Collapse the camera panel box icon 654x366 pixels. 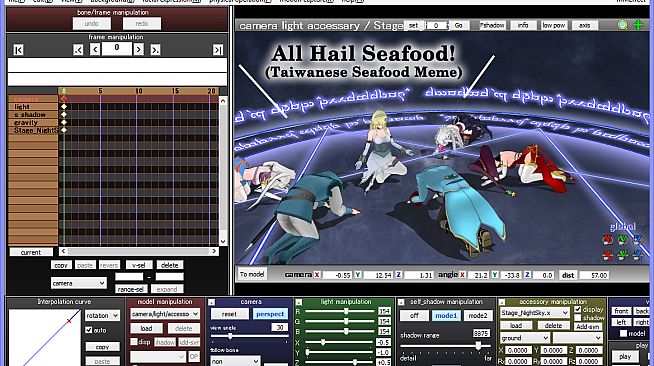click(211, 302)
